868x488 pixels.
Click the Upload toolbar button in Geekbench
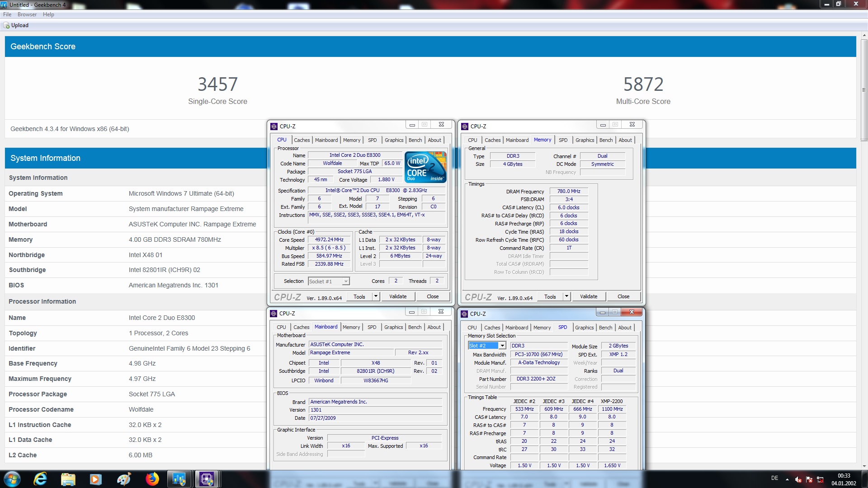coord(16,25)
